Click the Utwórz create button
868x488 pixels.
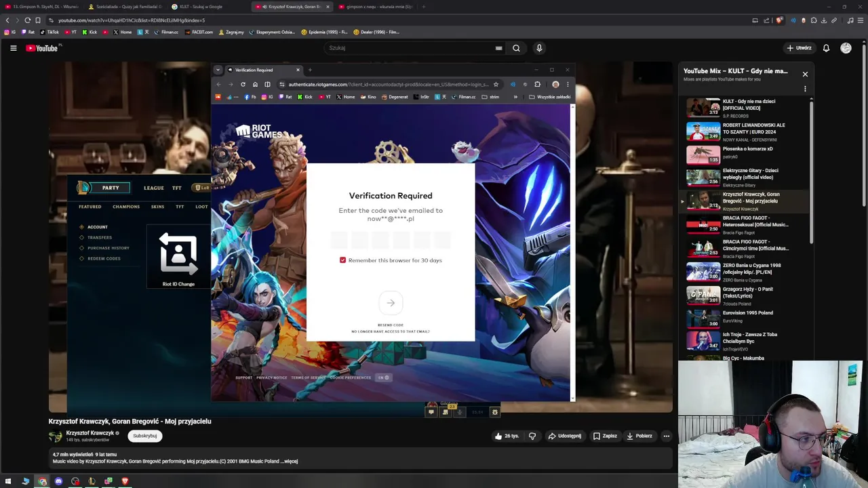point(799,48)
